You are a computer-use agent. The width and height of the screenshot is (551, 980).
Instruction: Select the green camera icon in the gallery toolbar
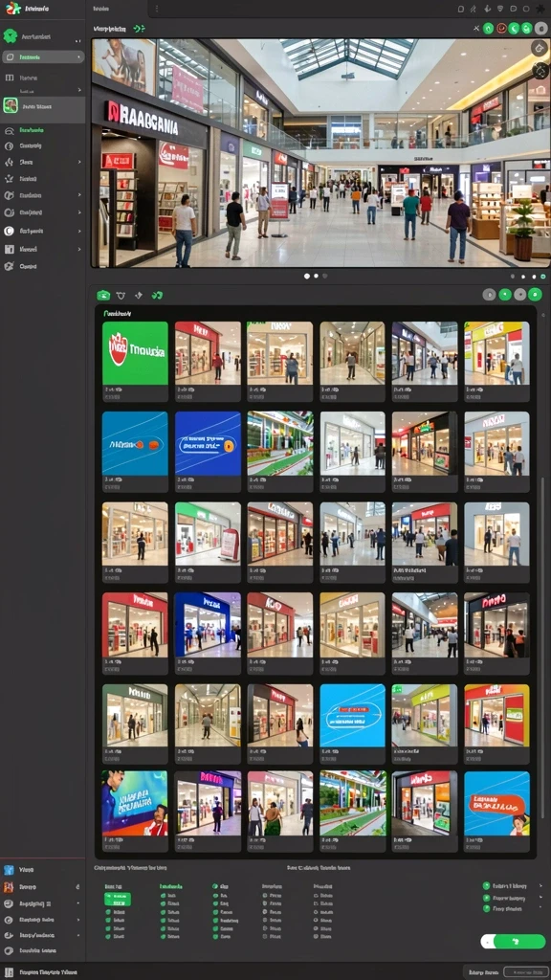point(103,295)
